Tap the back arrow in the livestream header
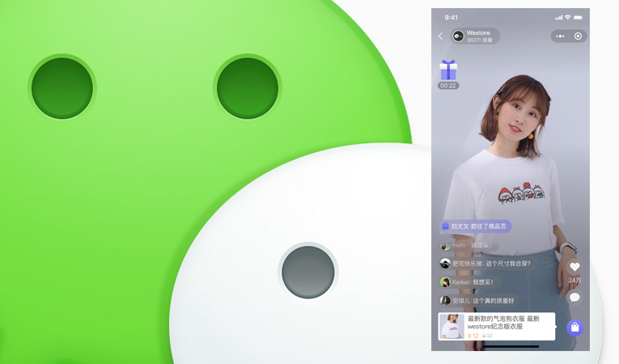The height and width of the screenshot is (364, 619). click(440, 36)
